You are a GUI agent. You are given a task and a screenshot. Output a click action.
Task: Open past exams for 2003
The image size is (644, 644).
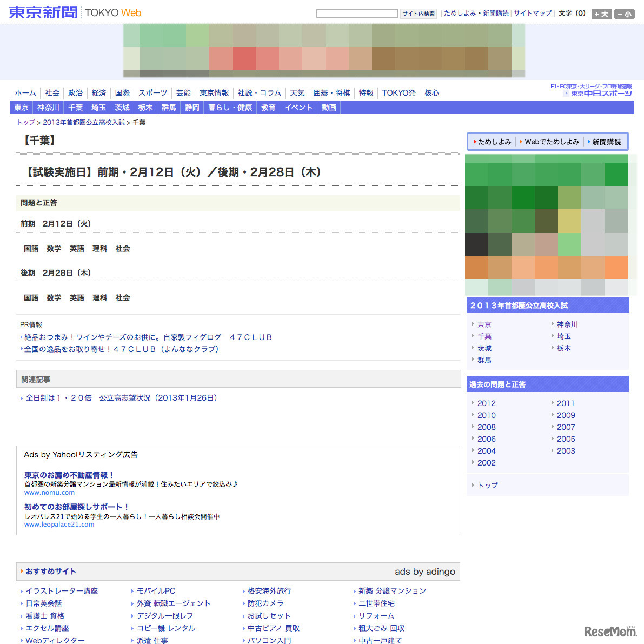566,451
